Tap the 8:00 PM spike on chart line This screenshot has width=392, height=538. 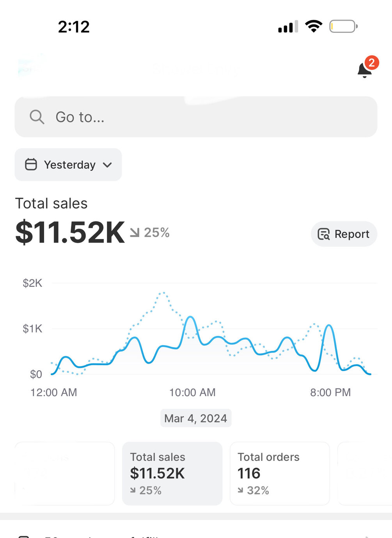(x=329, y=325)
